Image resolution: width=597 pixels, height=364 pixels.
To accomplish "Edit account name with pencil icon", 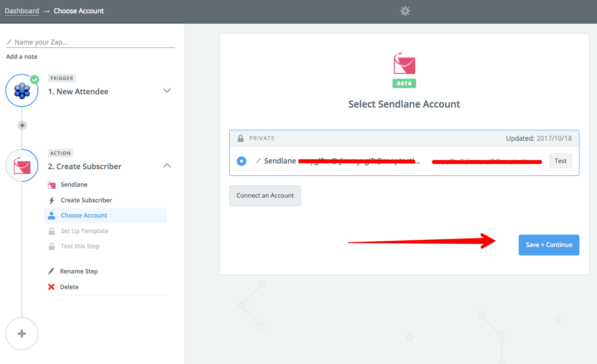I will 259,161.
